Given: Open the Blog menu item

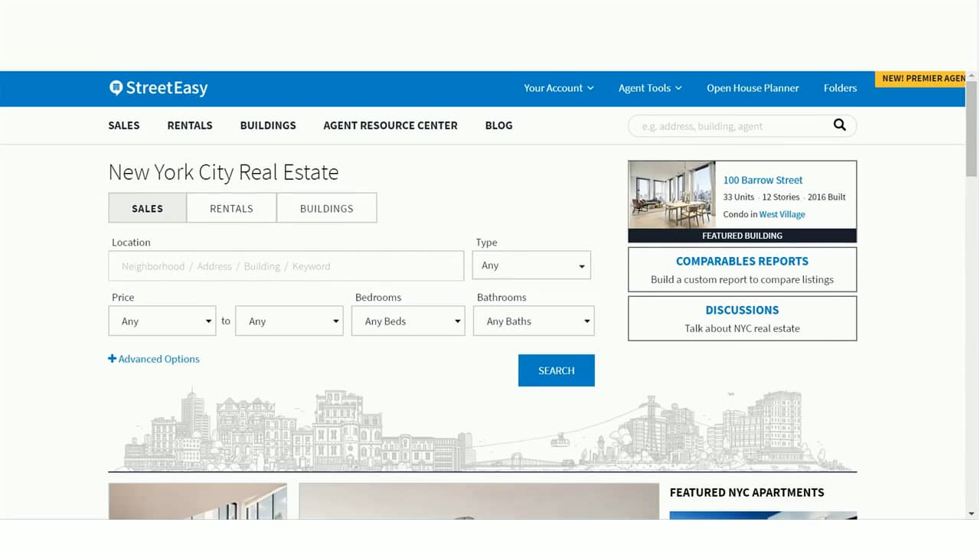Looking at the screenshot, I should click(499, 126).
